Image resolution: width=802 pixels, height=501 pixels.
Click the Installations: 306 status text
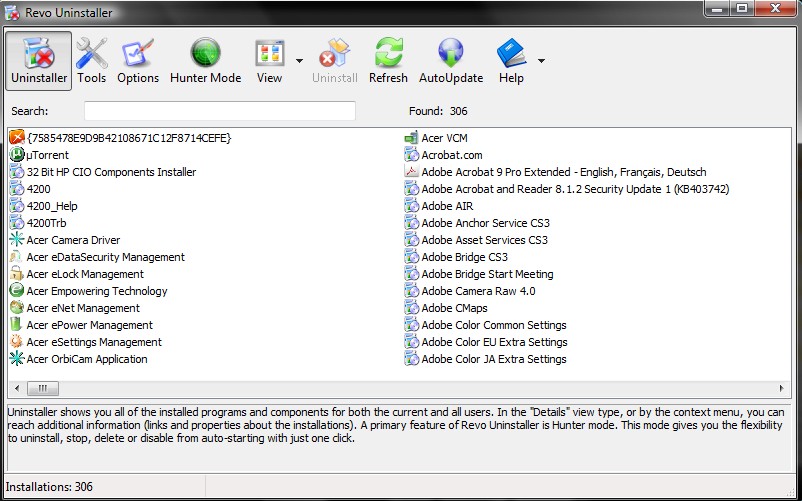click(x=49, y=487)
